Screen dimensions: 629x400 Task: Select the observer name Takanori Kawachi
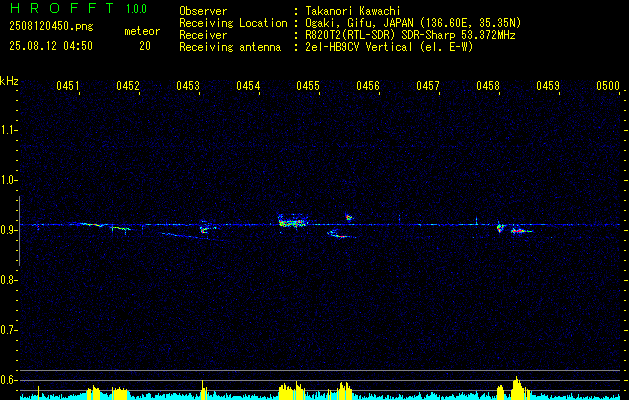[x=353, y=11]
